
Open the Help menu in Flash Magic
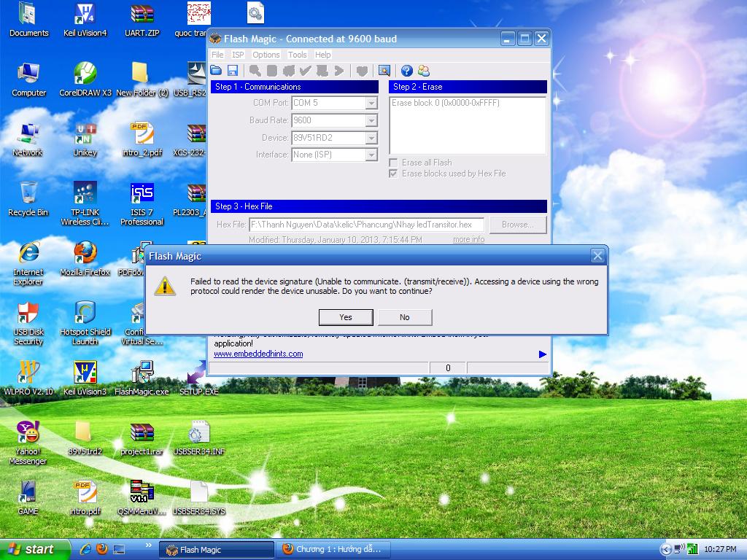pos(322,55)
